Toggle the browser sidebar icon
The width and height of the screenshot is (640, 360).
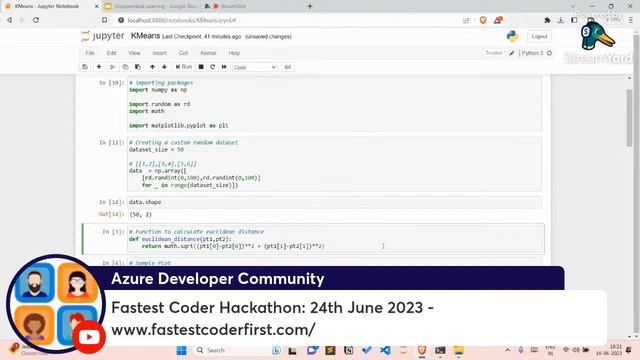click(574, 20)
